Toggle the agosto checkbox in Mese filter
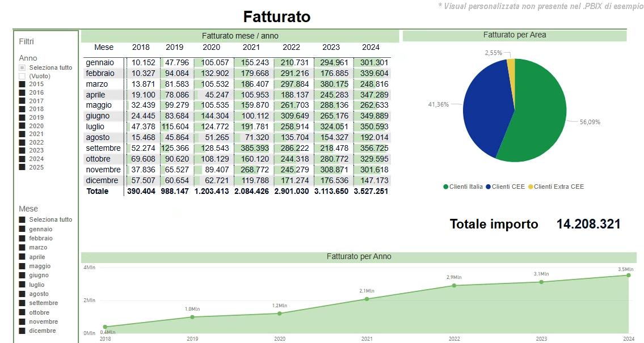This screenshot has height=343, width=644. [22, 294]
